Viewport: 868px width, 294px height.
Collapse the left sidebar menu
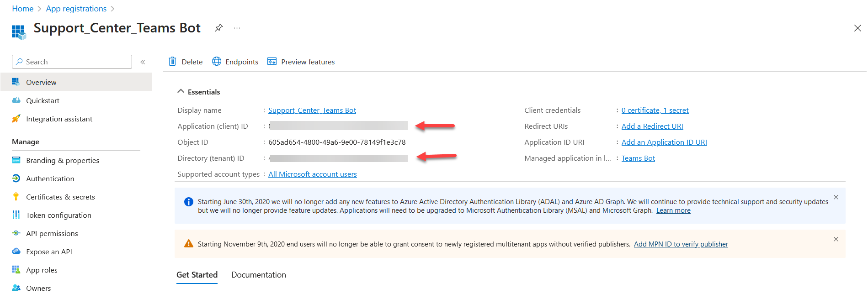143,62
